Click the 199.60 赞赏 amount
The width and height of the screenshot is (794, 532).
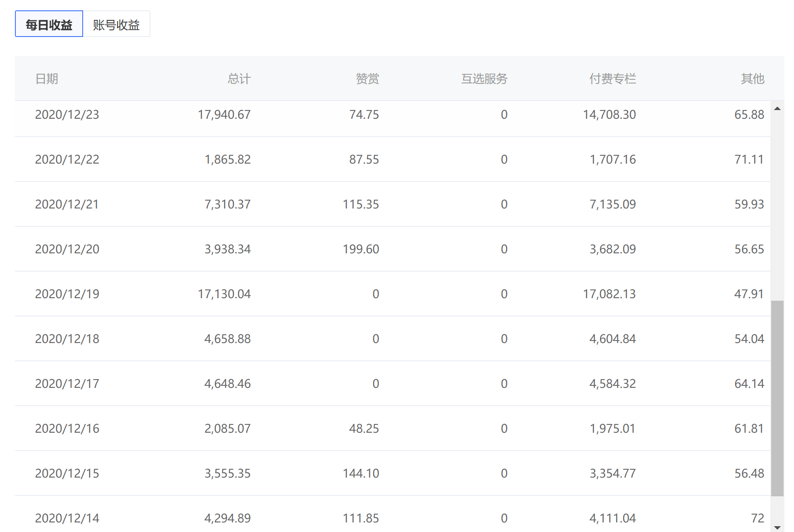coord(361,249)
